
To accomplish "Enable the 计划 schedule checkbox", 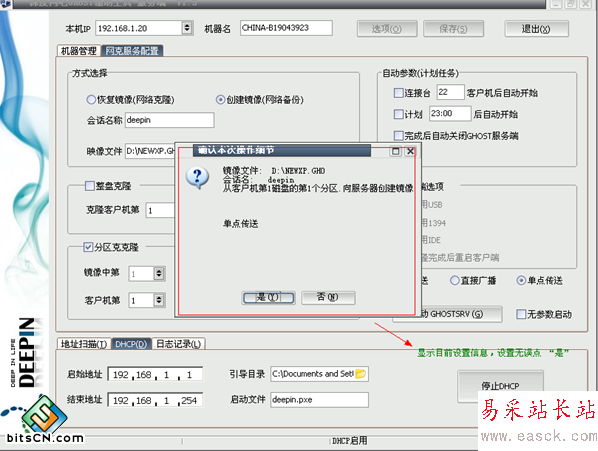I will click(398, 114).
